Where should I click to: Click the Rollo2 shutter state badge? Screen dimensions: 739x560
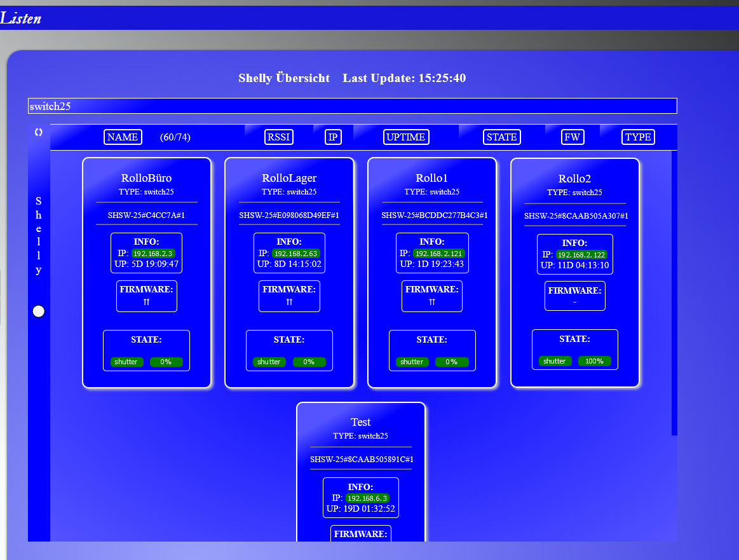coord(555,361)
